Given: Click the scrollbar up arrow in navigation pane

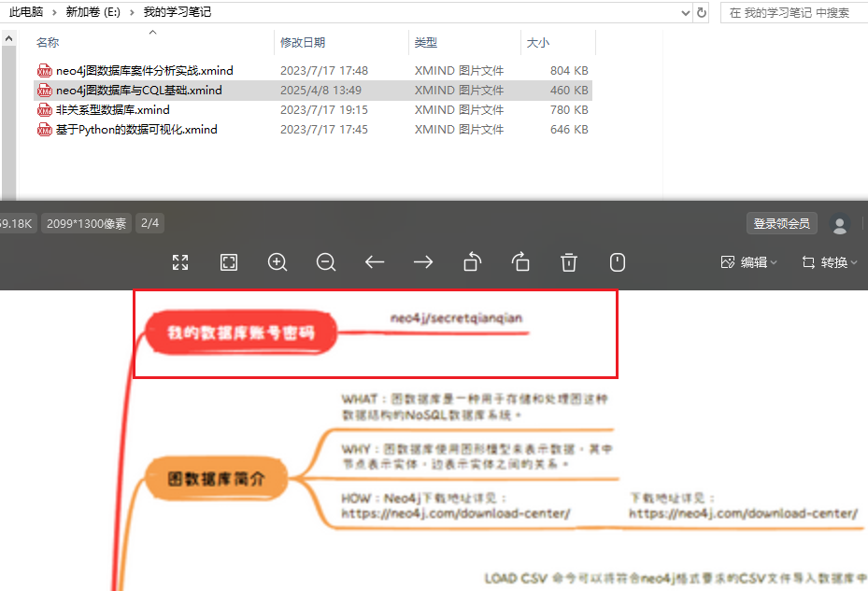Looking at the screenshot, I should (8, 38).
